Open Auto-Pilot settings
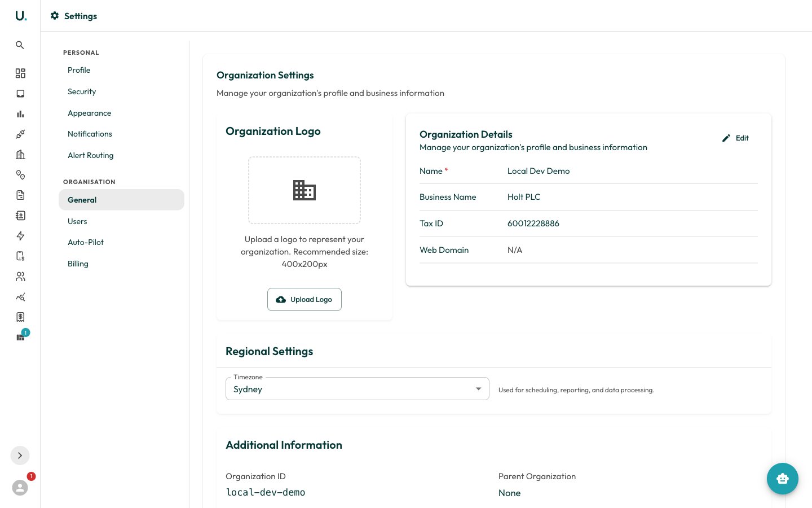The height and width of the screenshot is (508, 812). tap(121, 242)
